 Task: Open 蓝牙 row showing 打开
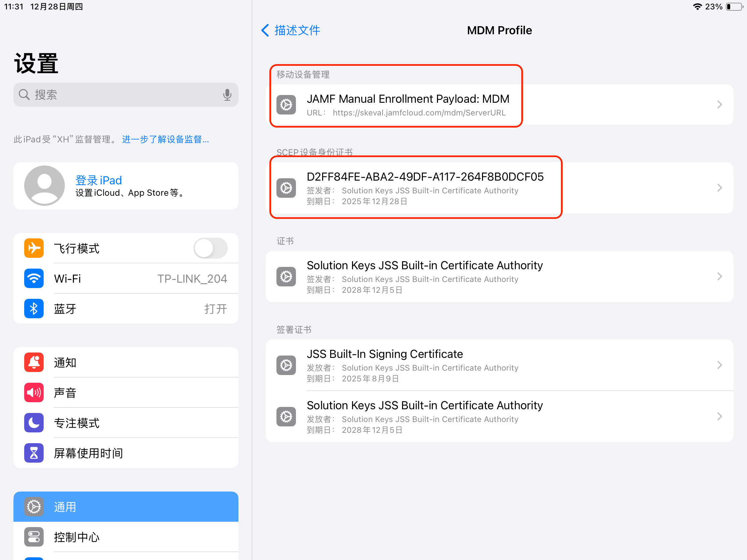126,309
